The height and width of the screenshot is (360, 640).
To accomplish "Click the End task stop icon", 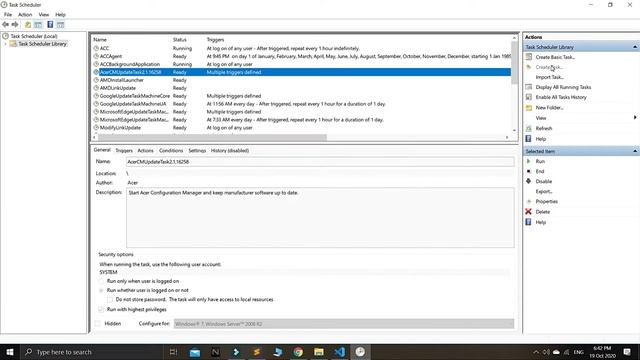I will click(x=529, y=171).
